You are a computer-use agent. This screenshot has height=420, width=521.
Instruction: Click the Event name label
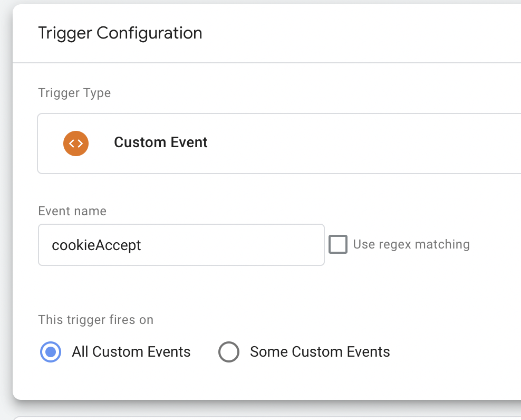pos(72,211)
